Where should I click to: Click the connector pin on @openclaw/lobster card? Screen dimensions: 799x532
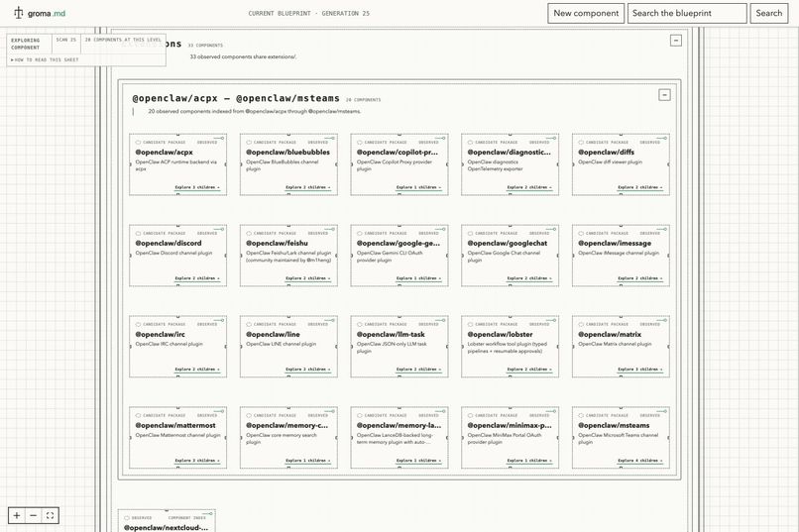551,320
